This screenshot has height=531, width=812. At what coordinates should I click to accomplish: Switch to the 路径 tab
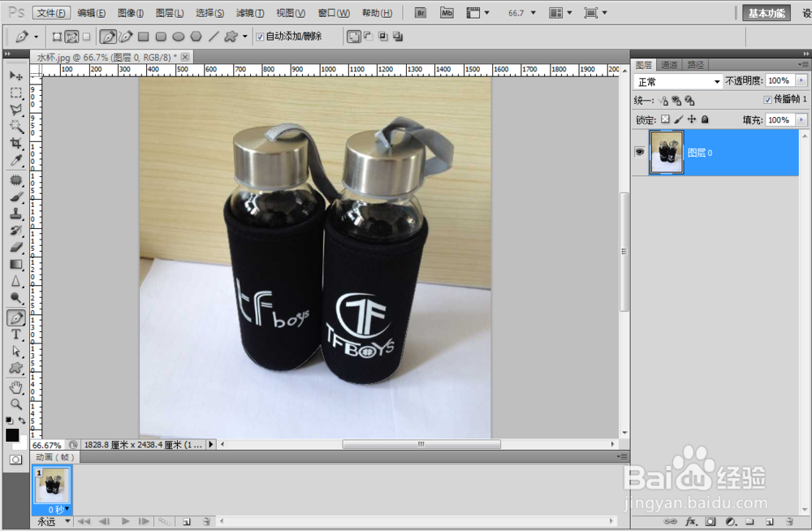[696, 65]
